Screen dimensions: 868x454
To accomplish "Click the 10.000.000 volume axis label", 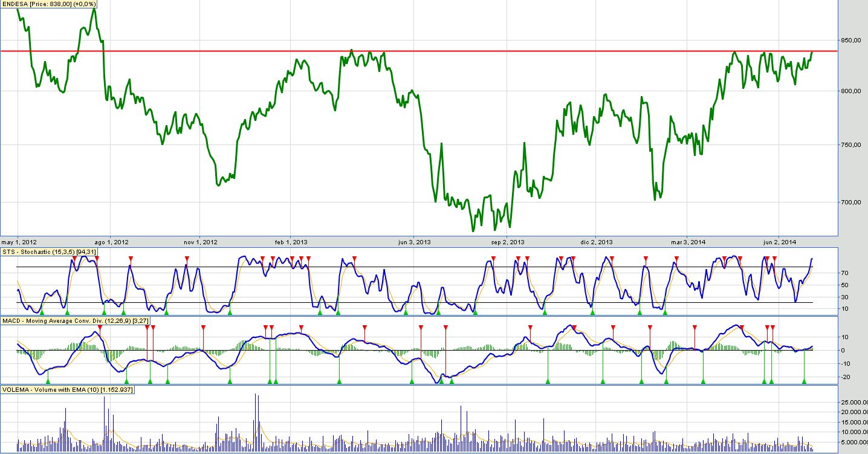I will [x=854, y=432].
